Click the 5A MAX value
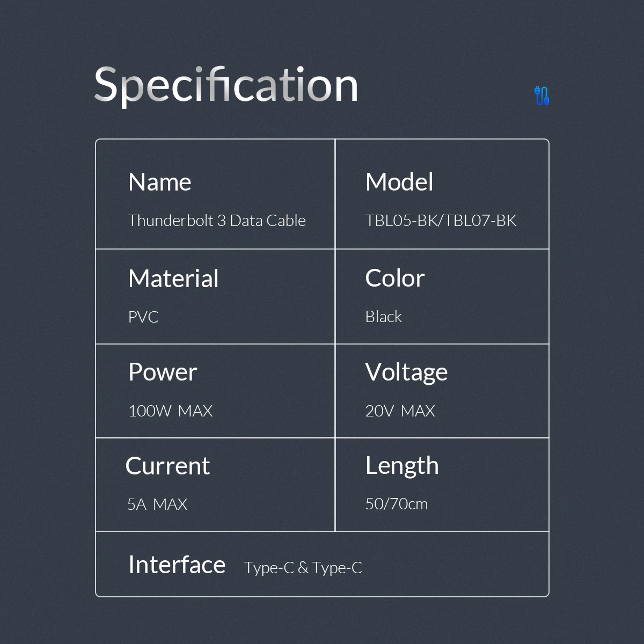 click(x=157, y=504)
